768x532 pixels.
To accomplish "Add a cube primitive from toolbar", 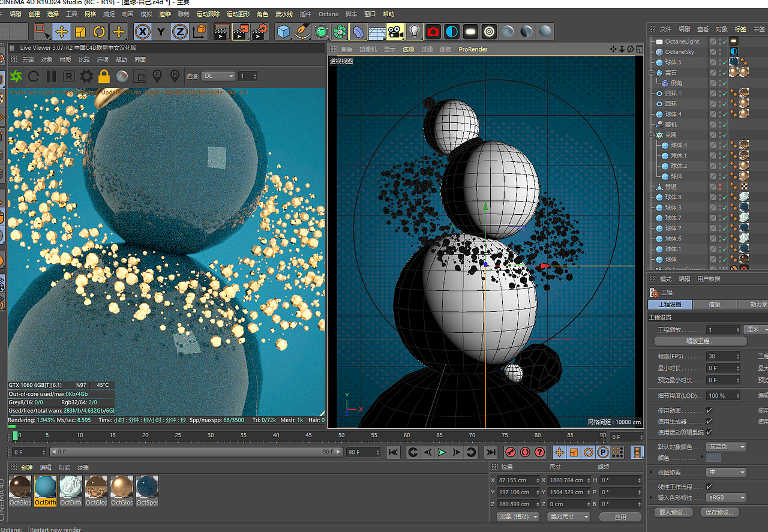I will pyautogui.click(x=284, y=32).
